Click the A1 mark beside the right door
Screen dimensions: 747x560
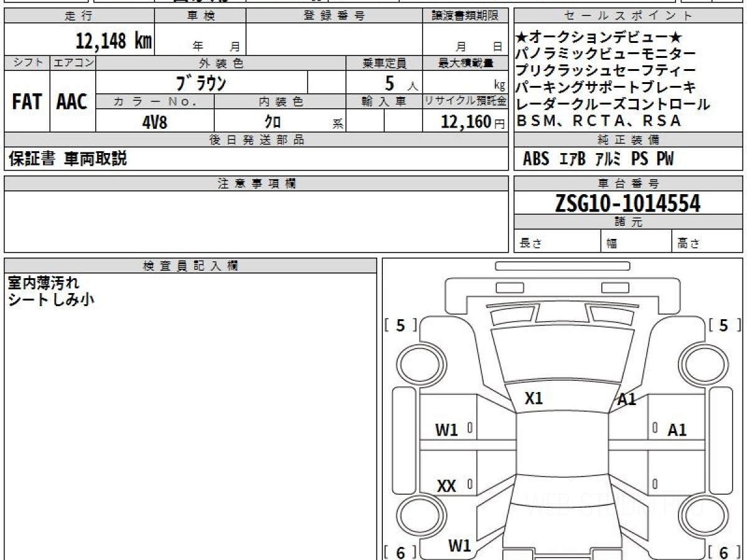[x=677, y=429]
